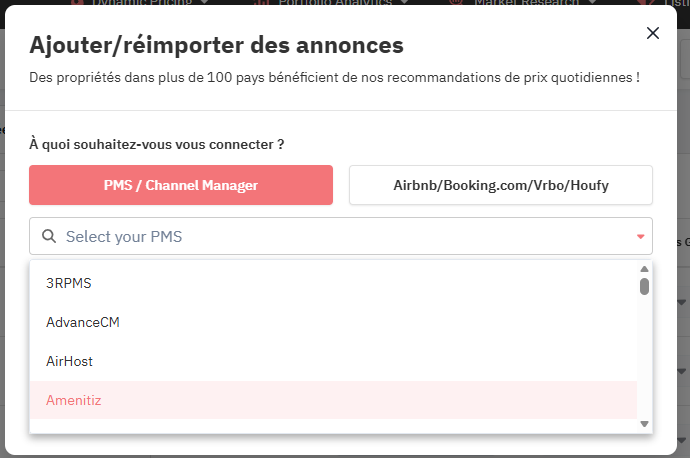Switch to Airbnb/Booking.com/Vrbo/Houfy connection
This screenshot has width=690, height=458.
pos(500,185)
